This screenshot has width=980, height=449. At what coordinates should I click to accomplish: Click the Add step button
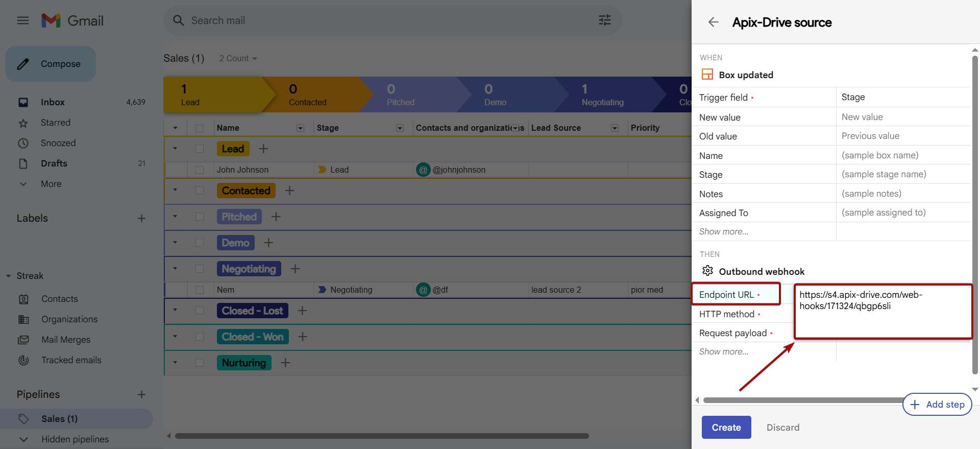[x=937, y=405]
